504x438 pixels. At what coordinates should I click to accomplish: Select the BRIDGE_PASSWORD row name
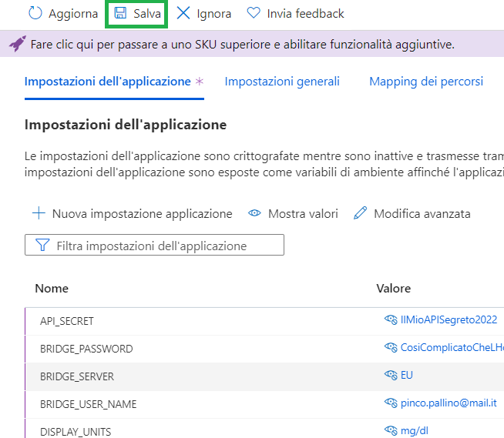click(86, 349)
